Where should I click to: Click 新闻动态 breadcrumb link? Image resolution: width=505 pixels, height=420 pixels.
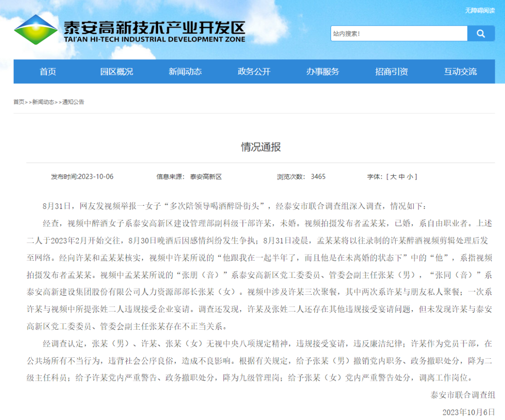point(43,102)
